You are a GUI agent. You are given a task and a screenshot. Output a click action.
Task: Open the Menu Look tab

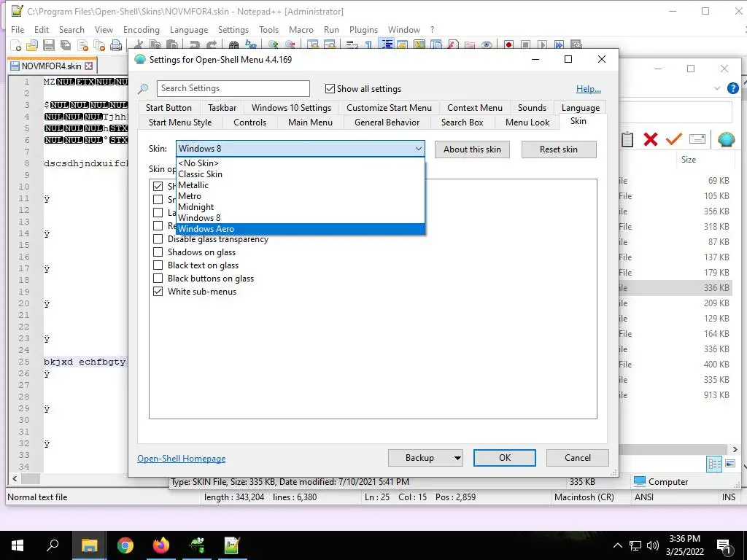tap(527, 122)
